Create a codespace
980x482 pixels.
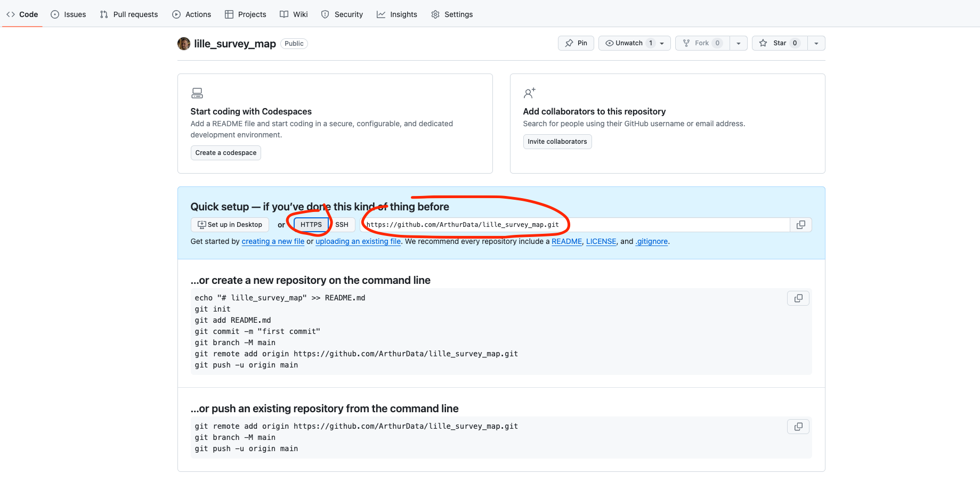point(226,153)
